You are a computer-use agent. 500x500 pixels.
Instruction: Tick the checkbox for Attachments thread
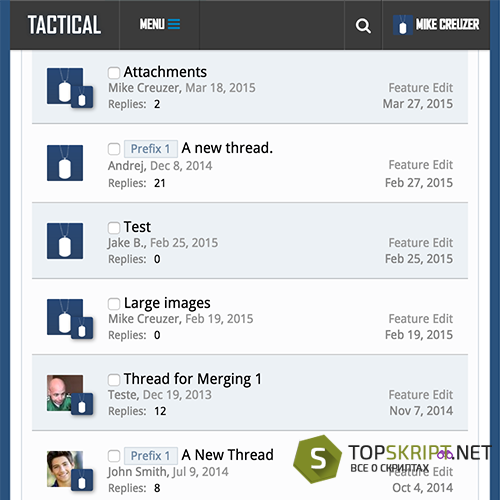pyautogui.click(x=114, y=73)
